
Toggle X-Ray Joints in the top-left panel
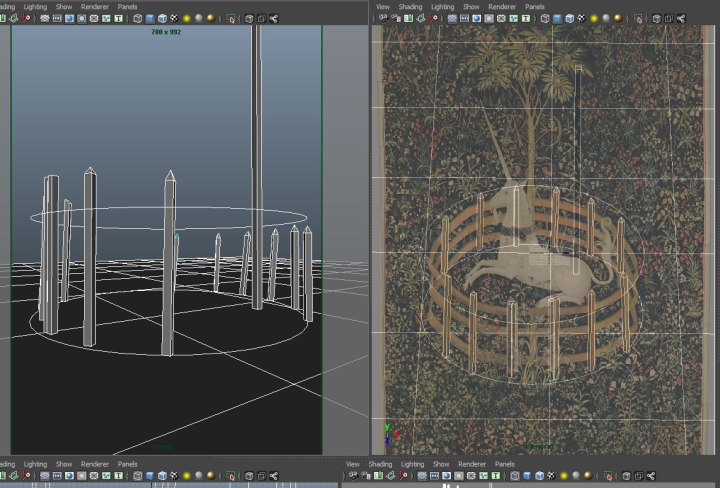[274, 18]
